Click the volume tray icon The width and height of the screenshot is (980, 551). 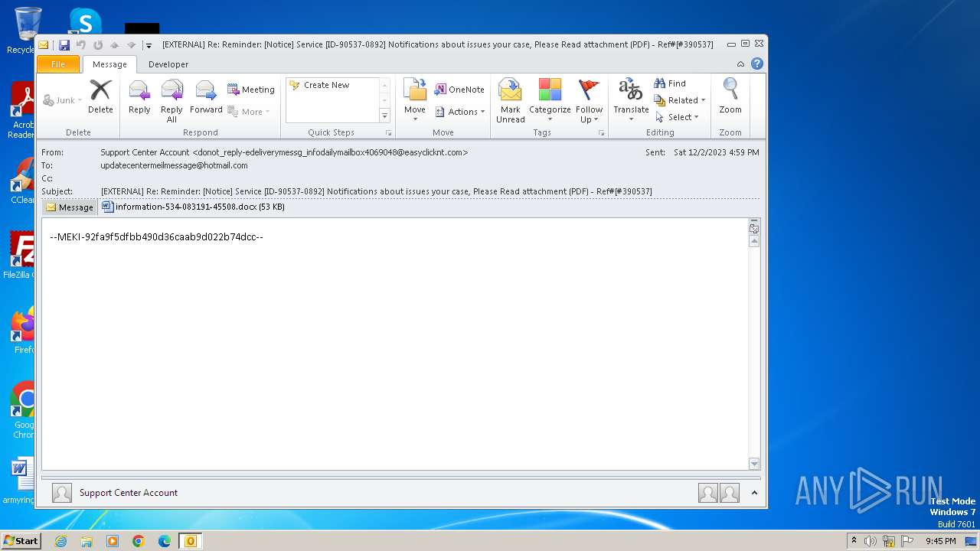[870, 541]
